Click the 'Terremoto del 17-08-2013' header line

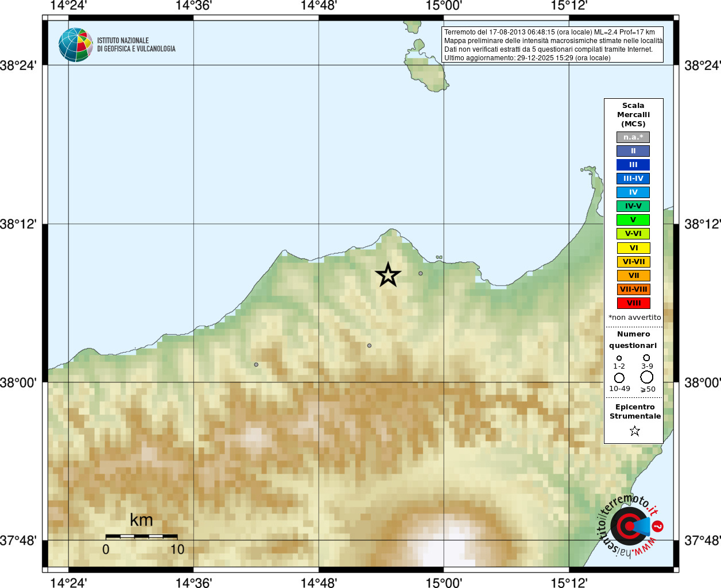549,32
